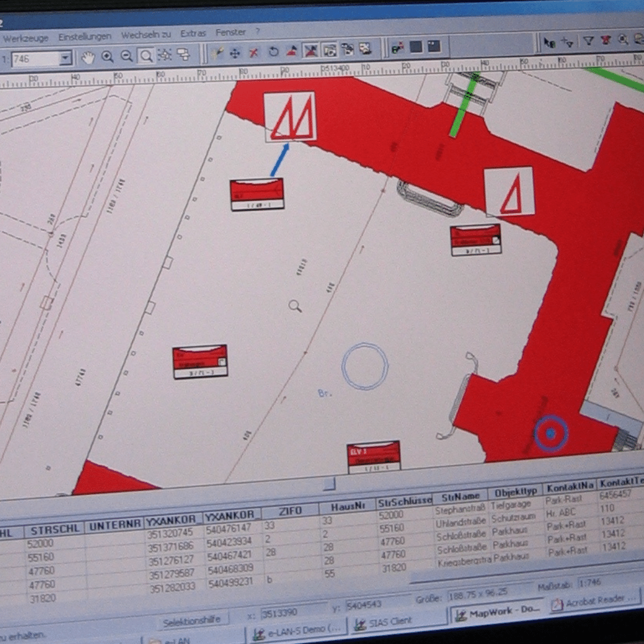Click the Zoom Out magnifier

(126, 56)
